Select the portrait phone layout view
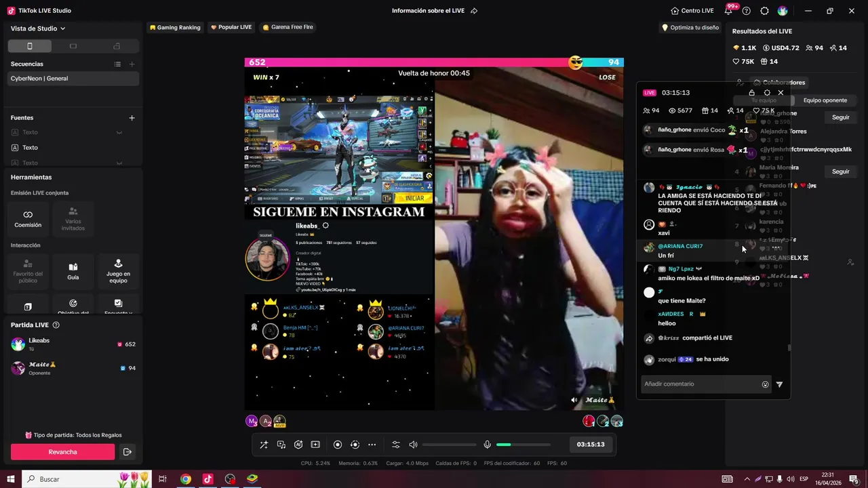 (x=29, y=46)
